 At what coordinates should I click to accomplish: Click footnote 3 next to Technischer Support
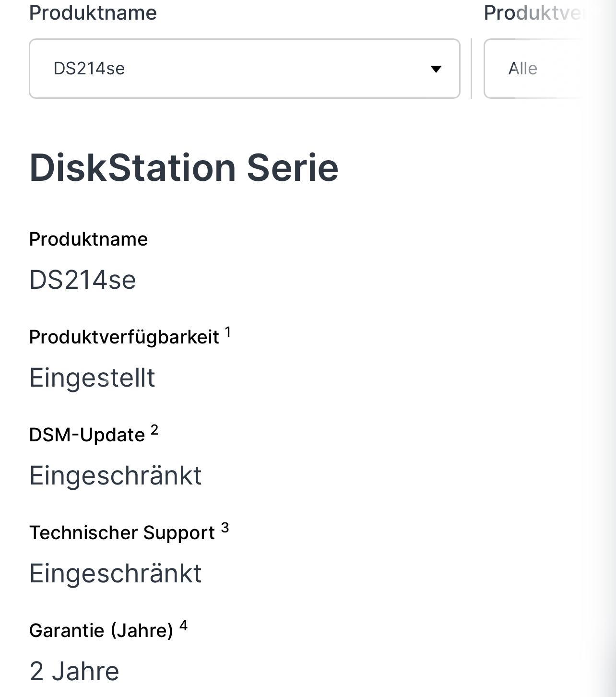[225, 528]
